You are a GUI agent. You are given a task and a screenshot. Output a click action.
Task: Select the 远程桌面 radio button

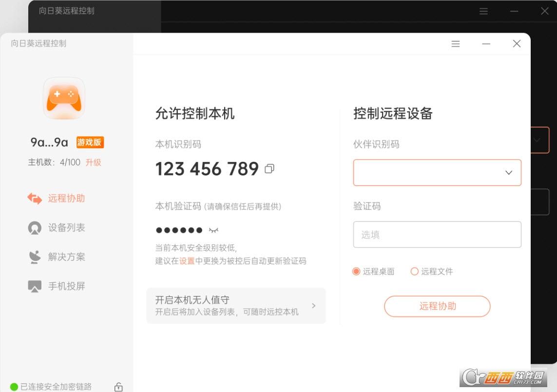(356, 272)
